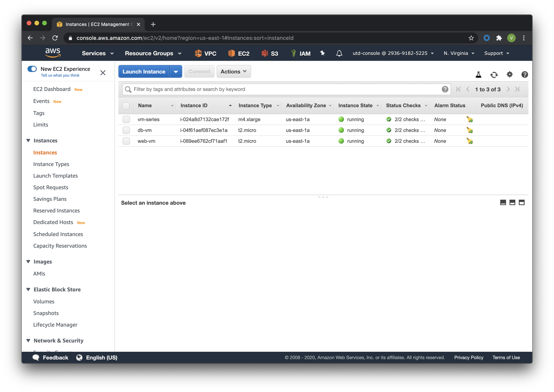This screenshot has height=392, width=554.
Task: Open the Support dropdown
Action: pyautogui.click(x=497, y=53)
